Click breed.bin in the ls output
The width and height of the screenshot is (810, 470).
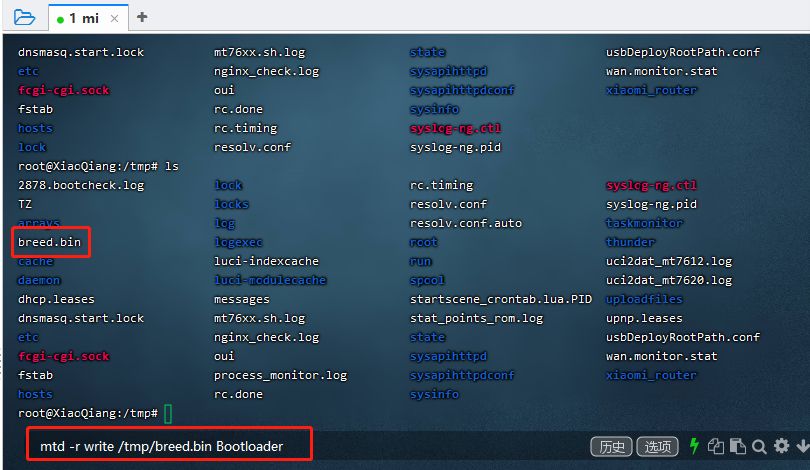pyautogui.click(x=50, y=242)
